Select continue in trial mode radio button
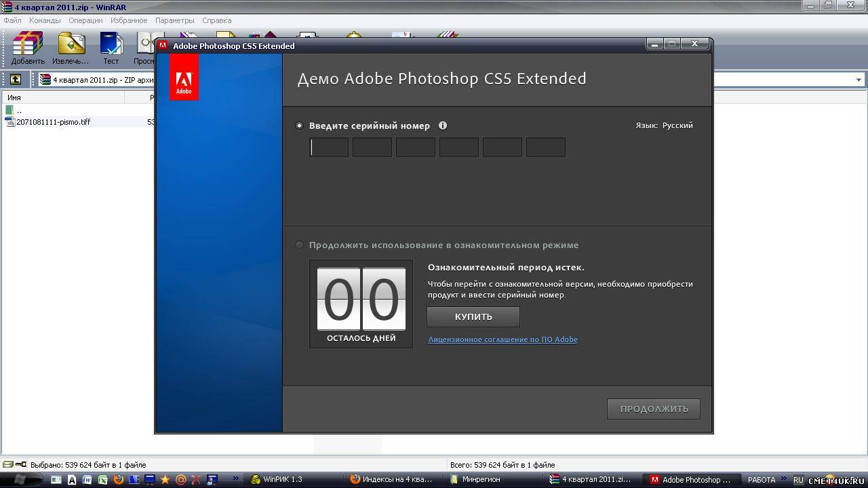 click(x=299, y=245)
